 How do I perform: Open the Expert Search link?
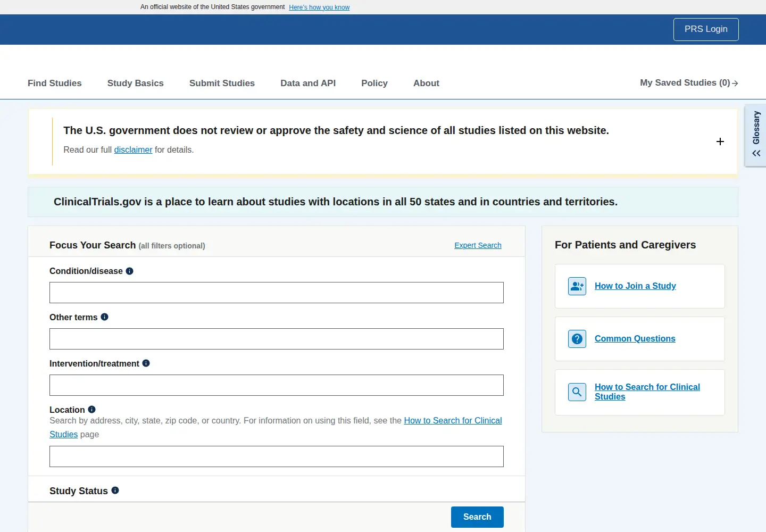click(x=478, y=245)
